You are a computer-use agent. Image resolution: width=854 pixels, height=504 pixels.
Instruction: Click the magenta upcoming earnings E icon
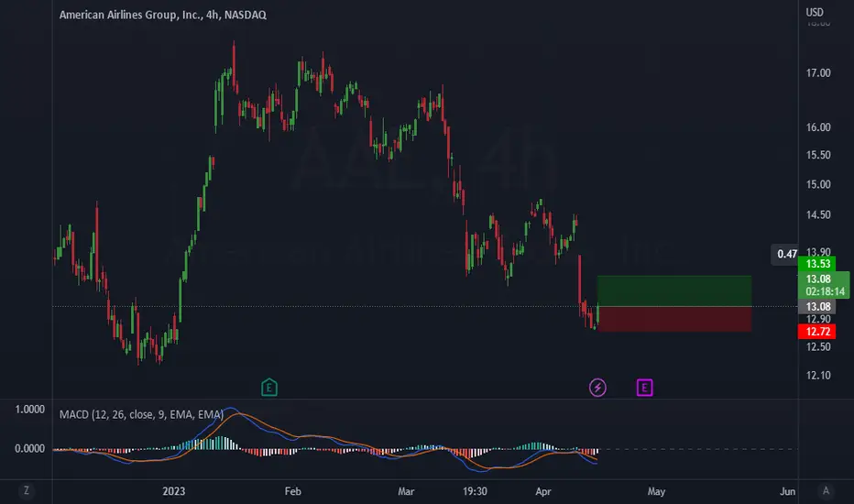(644, 388)
